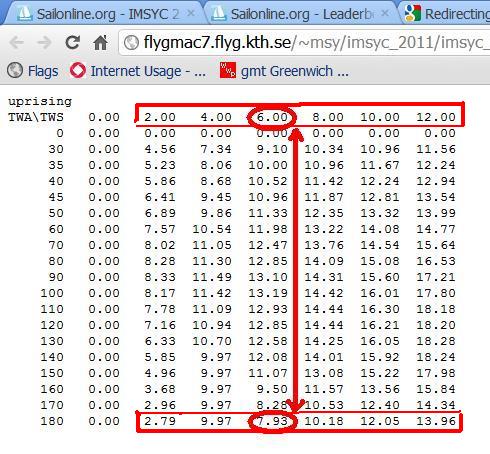Image resolution: width=490 pixels, height=454 pixels.
Task: Close the Sailonline.org Leaderboard tab
Action: pyautogui.click(x=385, y=13)
